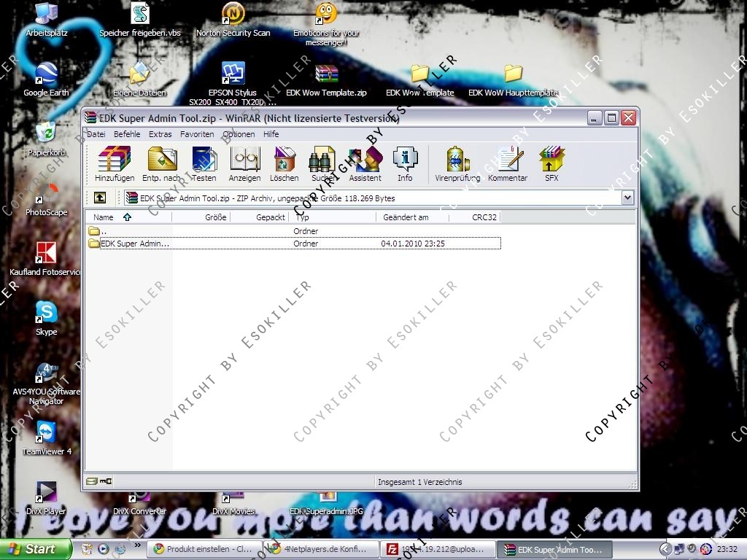
Task: Open EDK Wow Template desktop folder
Action: [419, 79]
